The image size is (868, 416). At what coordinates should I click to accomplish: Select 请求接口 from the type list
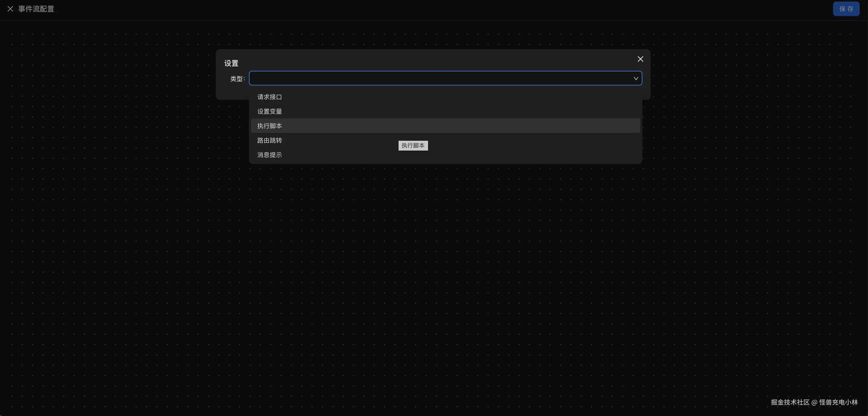pos(270,97)
